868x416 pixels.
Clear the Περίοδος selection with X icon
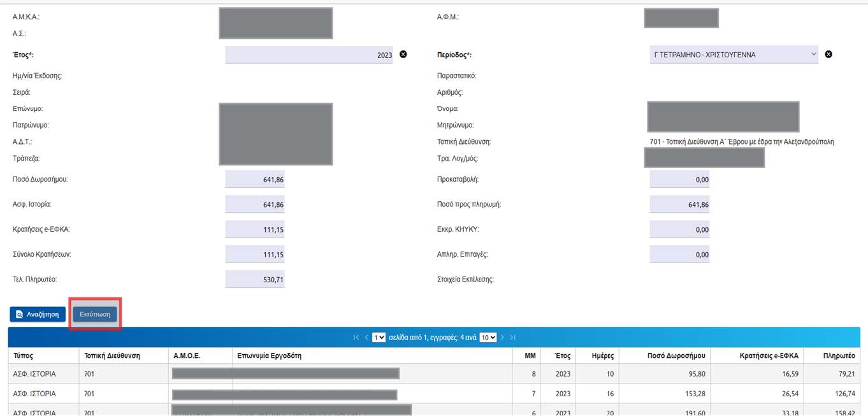tap(828, 55)
